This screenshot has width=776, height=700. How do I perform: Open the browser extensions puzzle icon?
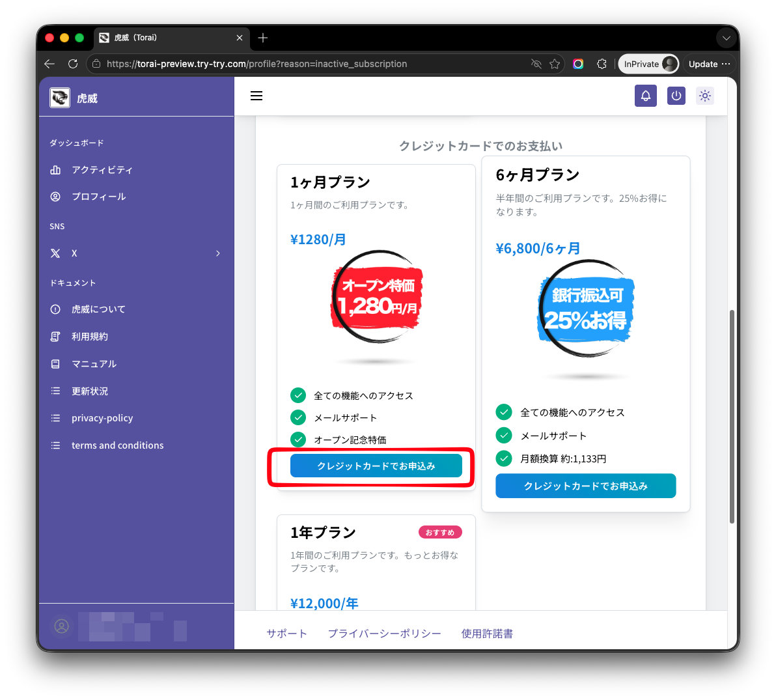tap(602, 64)
